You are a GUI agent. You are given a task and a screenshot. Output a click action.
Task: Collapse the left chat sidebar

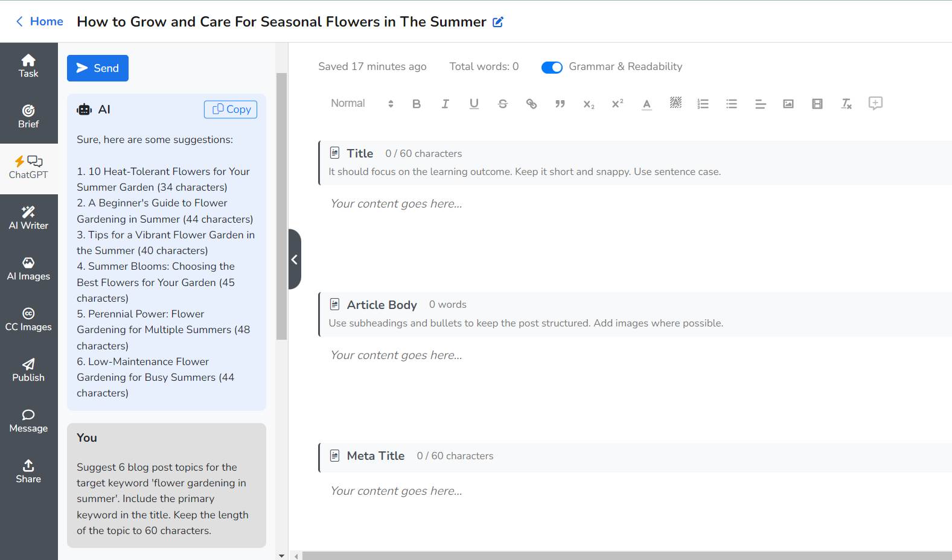(295, 259)
